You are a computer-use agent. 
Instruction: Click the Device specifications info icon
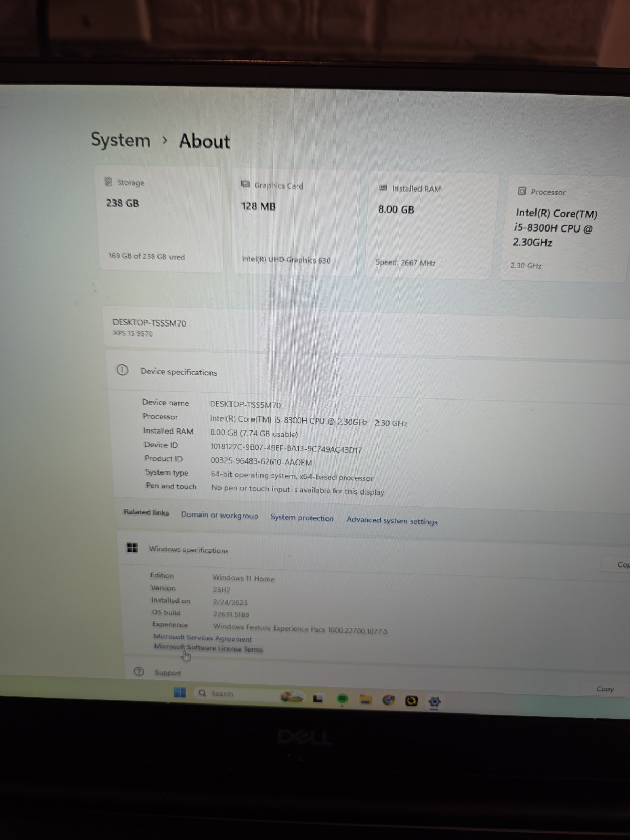click(x=122, y=370)
